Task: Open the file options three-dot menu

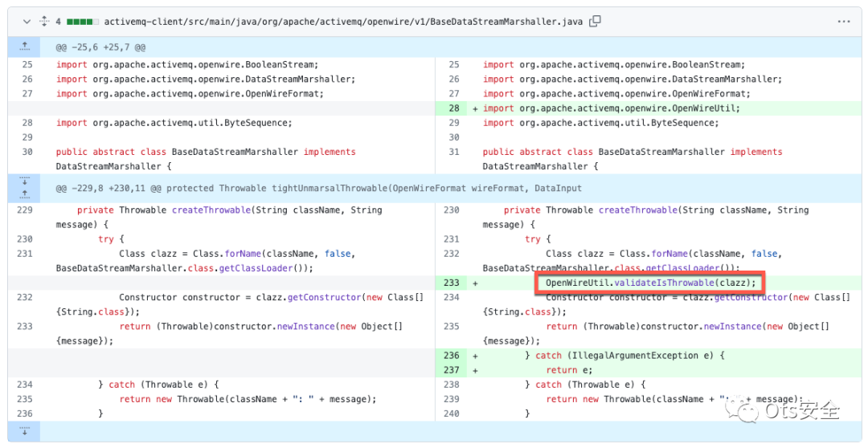Action: [x=844, y=22]
